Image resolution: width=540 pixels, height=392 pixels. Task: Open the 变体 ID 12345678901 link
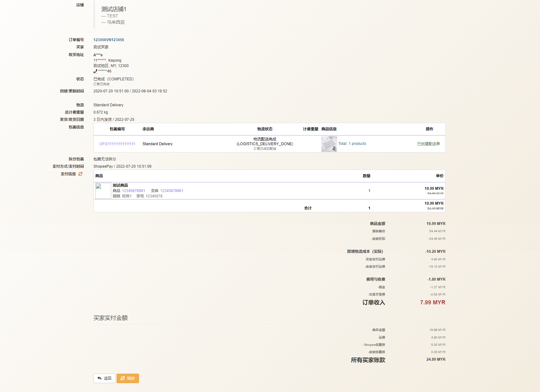click(172, 191)
